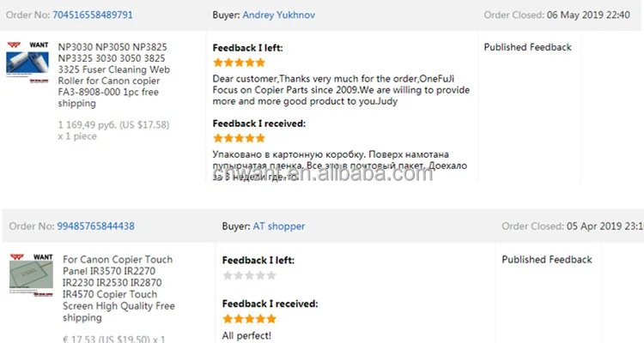Click the empty star rating for AT shopper
Image resolution: width=644 pixels, height=343 pixels.
(249, 275)
